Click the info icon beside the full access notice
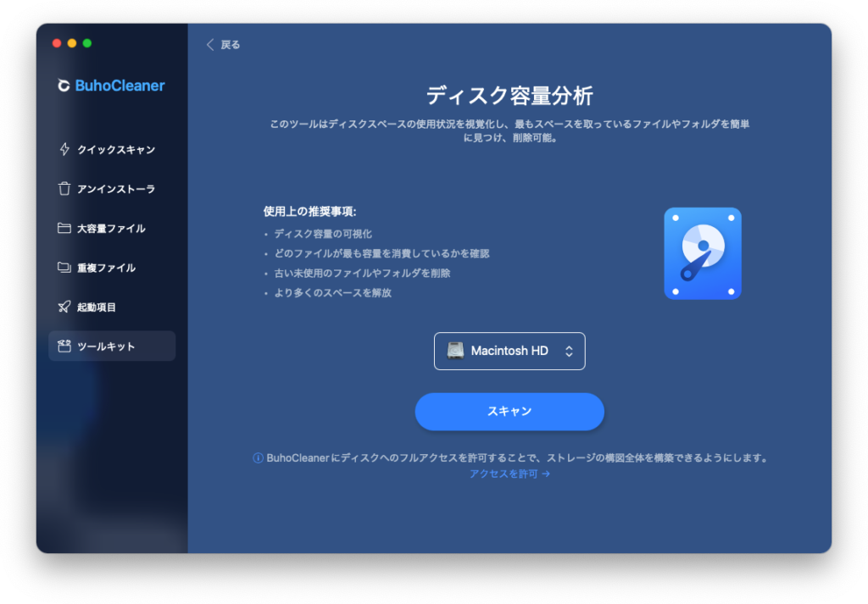Screen dimensions: 868x604 (258, 458)
